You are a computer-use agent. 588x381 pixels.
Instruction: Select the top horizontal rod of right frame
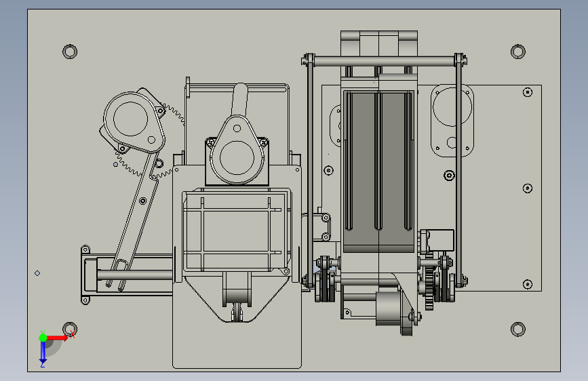pos(384,61)
